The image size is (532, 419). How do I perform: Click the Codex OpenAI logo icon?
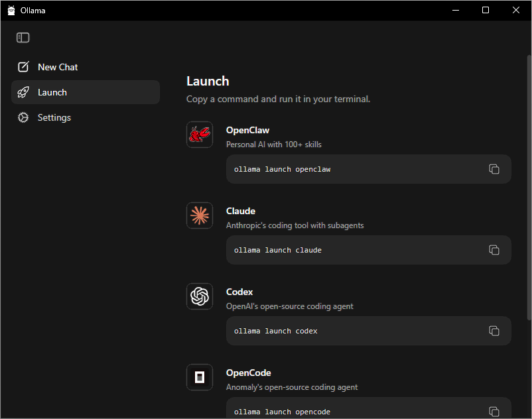coord(200,296)
